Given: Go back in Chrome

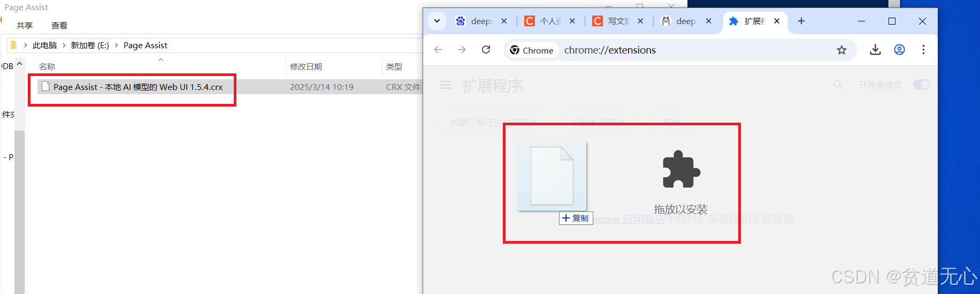Looking at the screenshot, I should [438, 50].
